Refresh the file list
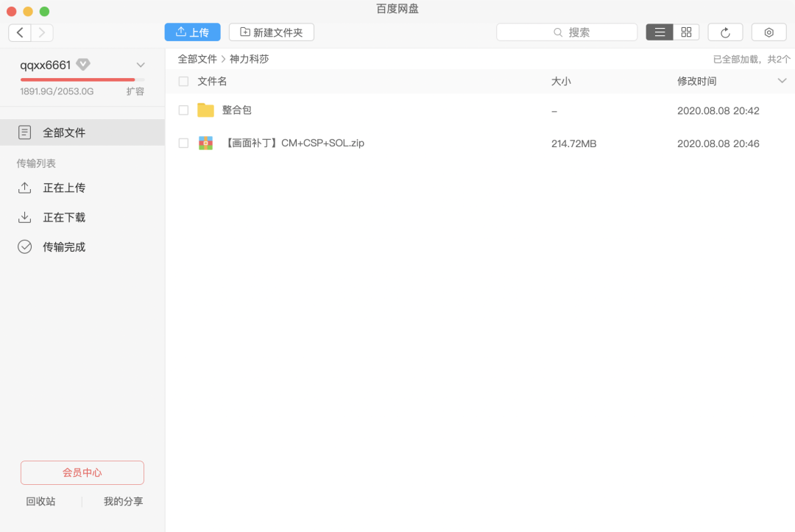795x532 pixels. coord(725,32)
